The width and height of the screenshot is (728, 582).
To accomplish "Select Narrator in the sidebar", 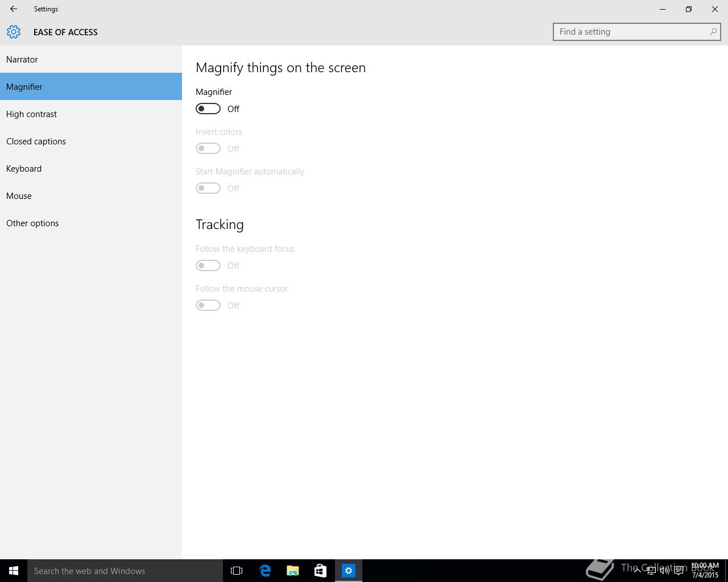I will point(91,59).
